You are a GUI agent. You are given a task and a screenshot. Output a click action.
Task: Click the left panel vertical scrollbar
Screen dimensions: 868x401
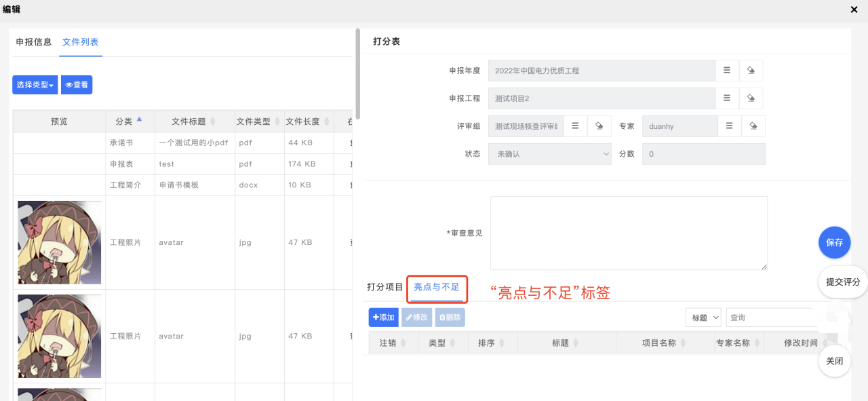pos(358,74)
